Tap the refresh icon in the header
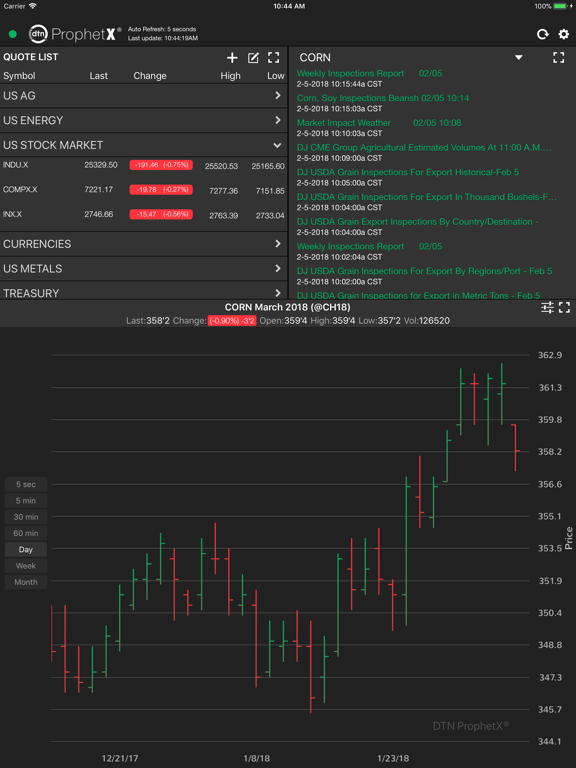 pos(542,34)
